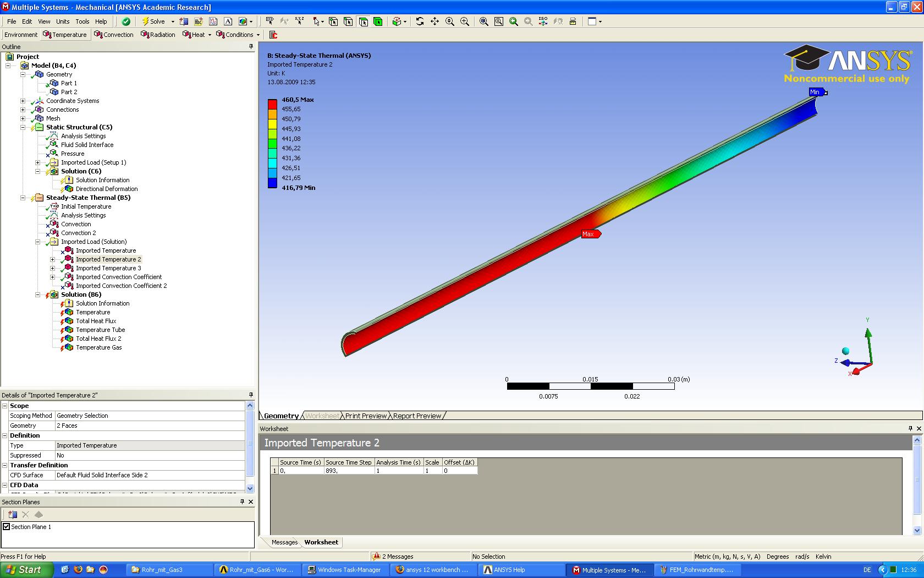Select the Box Zoom tool icon

(464, 21)
